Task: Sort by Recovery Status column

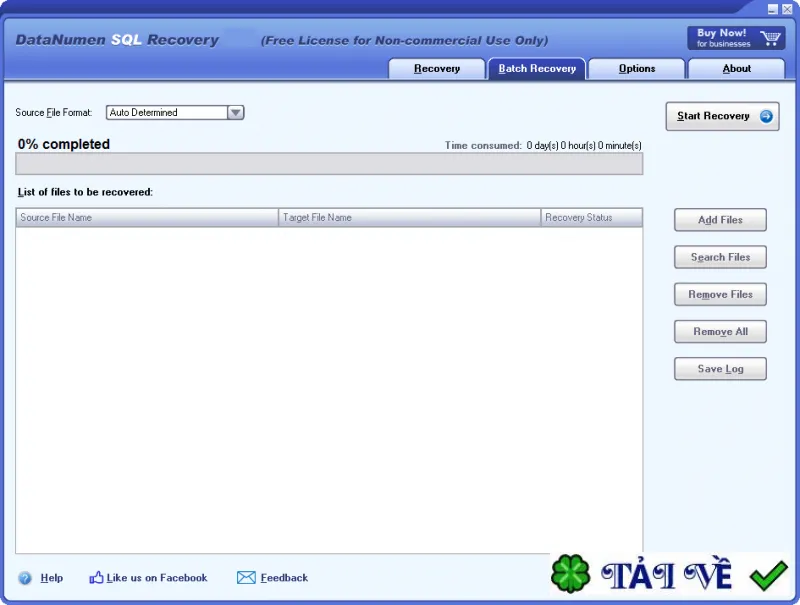Action: [592, 217]
